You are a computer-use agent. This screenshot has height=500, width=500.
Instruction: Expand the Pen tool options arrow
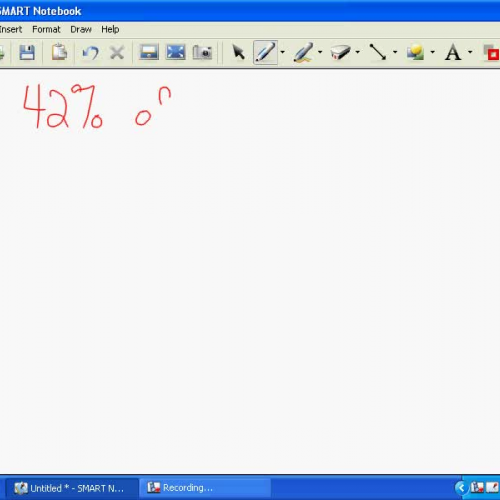point(283,52)
